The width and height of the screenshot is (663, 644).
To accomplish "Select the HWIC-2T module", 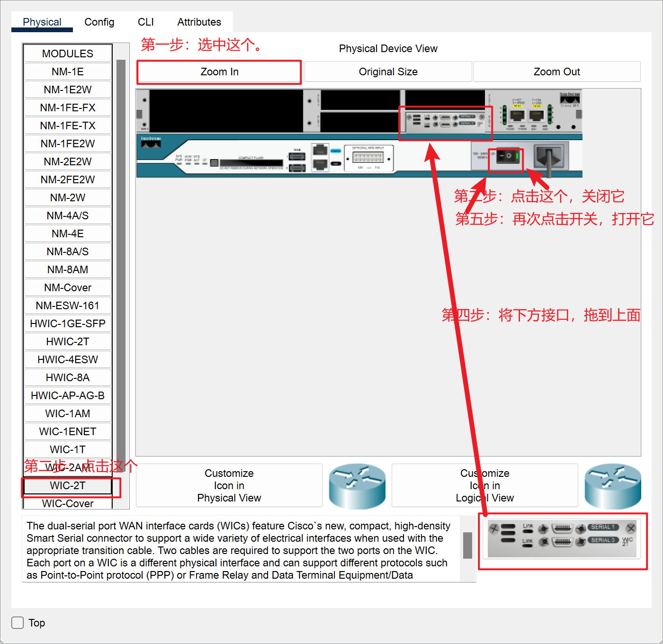I will coord(68,341).
